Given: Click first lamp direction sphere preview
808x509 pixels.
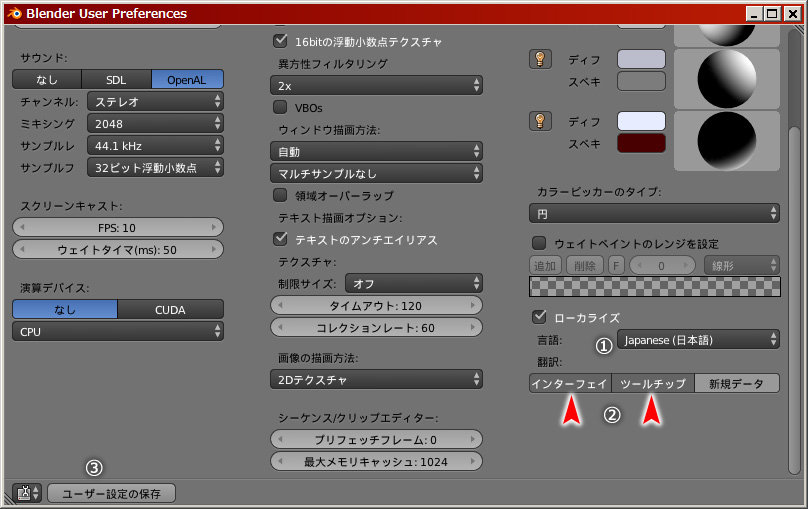Looking at the screenshot, I should [x=727, y=79].
